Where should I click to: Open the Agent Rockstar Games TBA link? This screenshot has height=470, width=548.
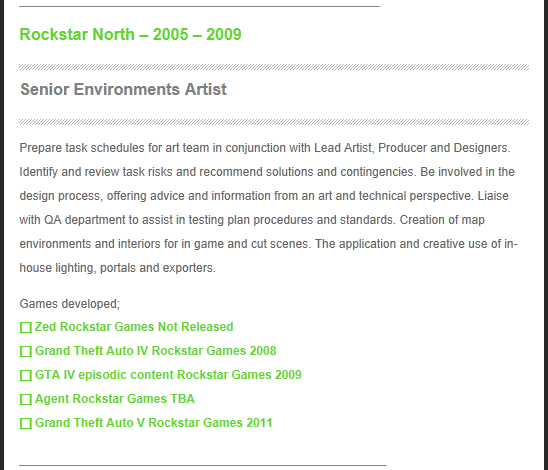[x=115, y=399]
